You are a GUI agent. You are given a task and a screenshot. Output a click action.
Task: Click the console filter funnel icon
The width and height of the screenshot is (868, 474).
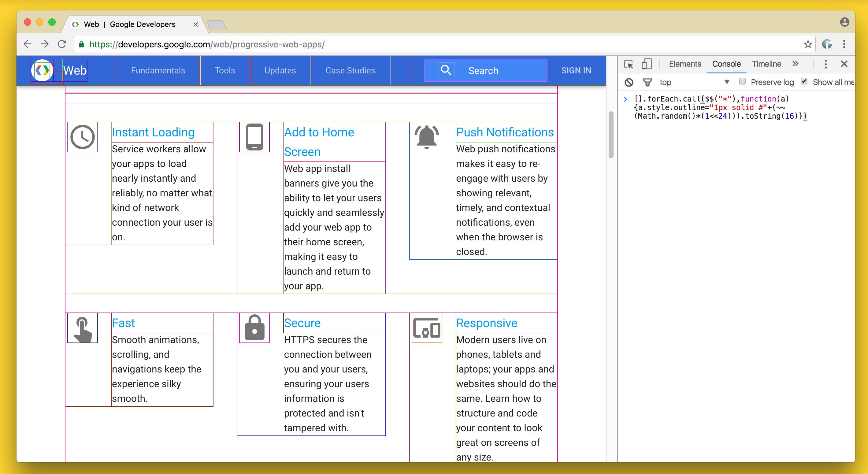point(647,82)
